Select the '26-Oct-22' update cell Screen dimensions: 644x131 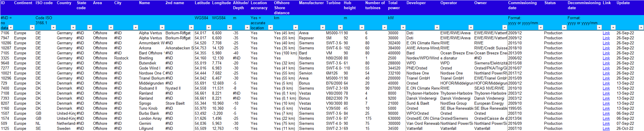pos(629,129)
